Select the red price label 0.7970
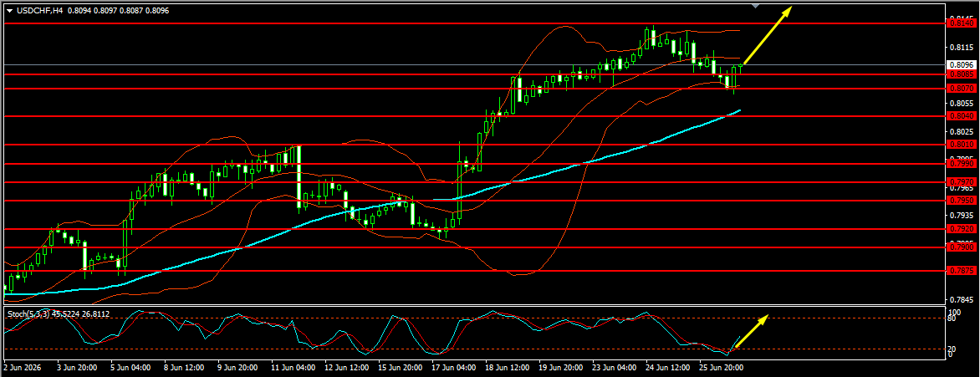 (961, 182)
